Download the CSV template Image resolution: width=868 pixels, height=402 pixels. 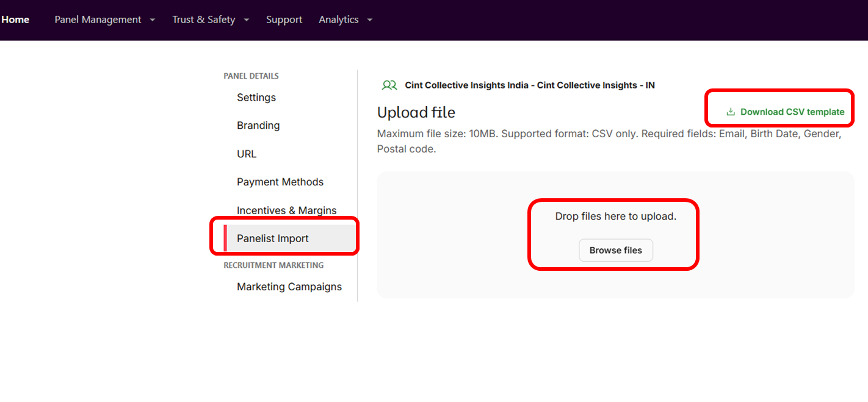click(x=792, y=112)
